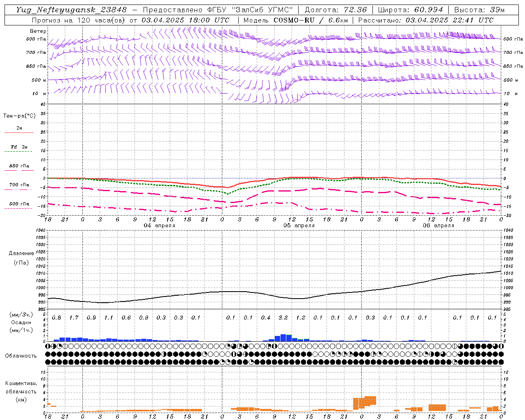
Task: Select the left '500 м' wind level label
Action: click(x=39, y=80)
